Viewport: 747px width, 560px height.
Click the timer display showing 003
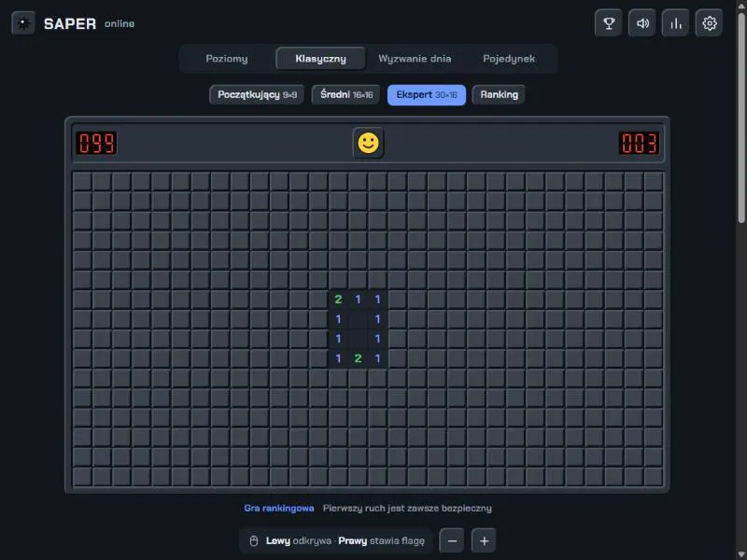(x=640, y=143)
